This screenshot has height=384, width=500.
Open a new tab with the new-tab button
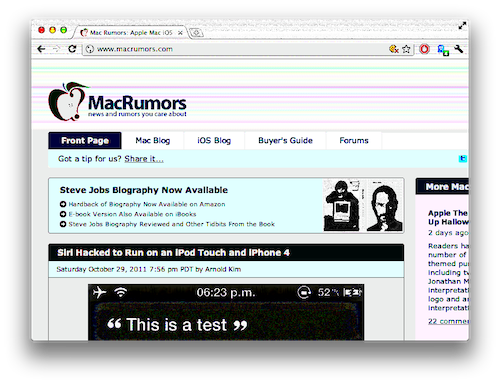coord(196,33)
